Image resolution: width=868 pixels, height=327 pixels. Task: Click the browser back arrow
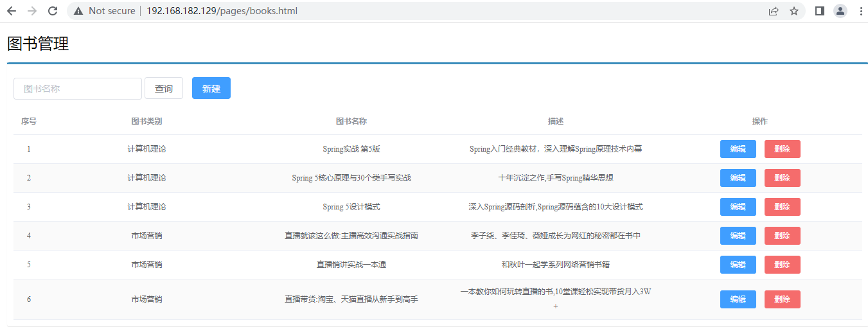(12, 11)
